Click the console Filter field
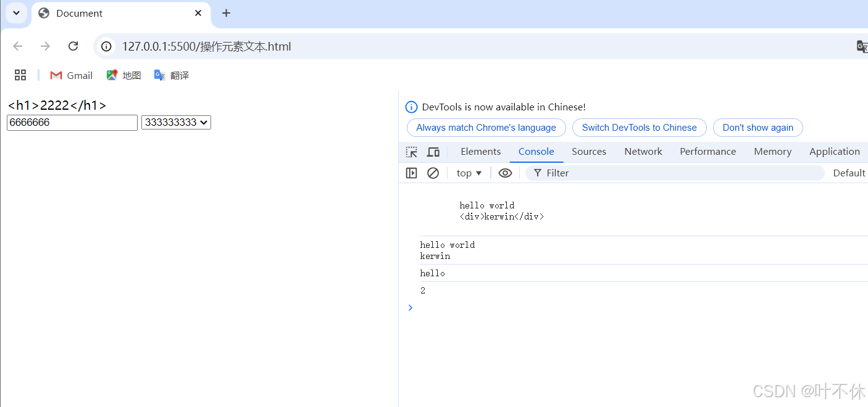The width and height of the screenshot is (868, 407). [x=617, y=173]
